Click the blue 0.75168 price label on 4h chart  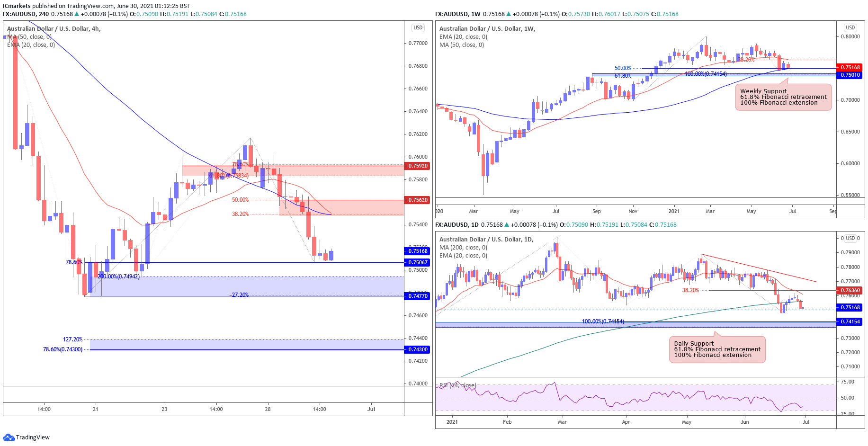[x=418, y=251]
